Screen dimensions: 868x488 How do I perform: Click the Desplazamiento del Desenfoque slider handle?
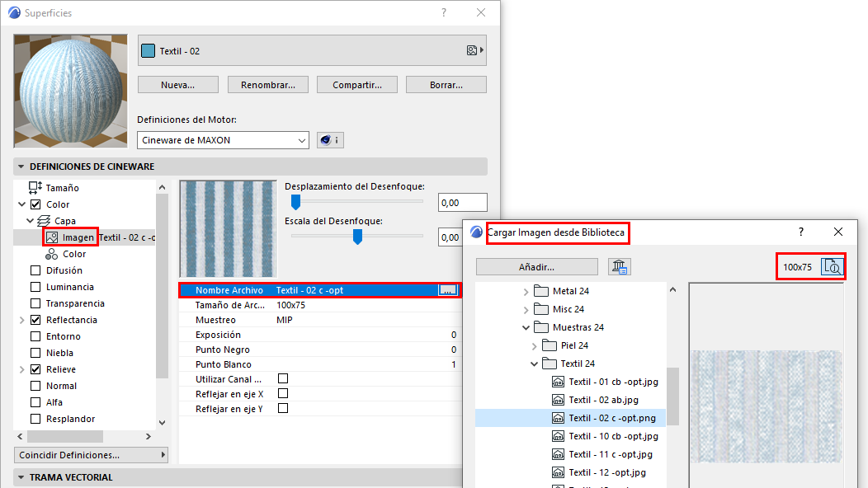click(295, 202)
